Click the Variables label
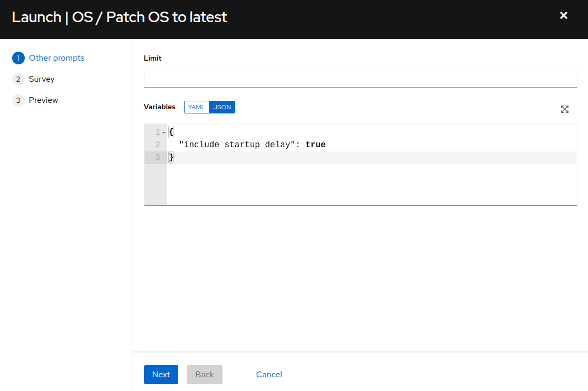The width and height of the screenshot is (588, 391). [x=159, y=107]
